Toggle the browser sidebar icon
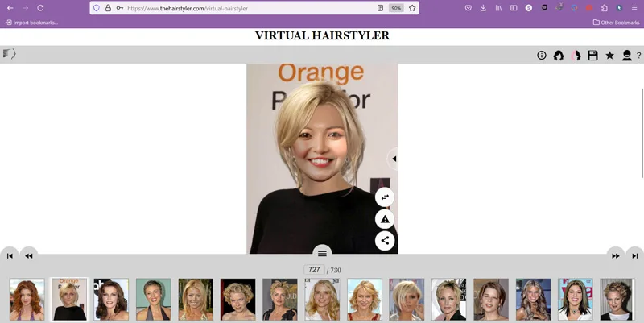This screenshot has width=644, height=323. point(514,8)
